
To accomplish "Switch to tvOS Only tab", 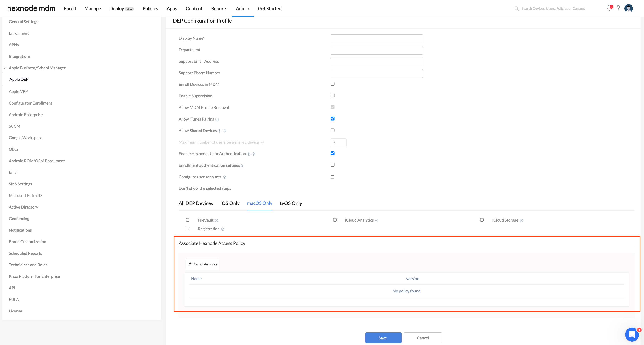I will (291, 203).
